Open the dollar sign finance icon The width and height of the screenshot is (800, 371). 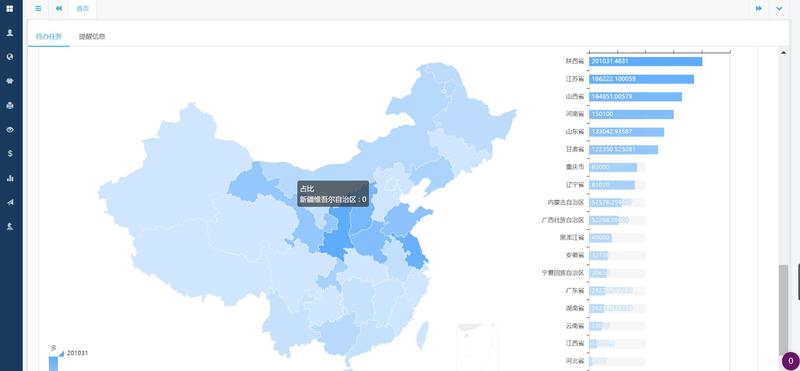(x=10, y=154)
